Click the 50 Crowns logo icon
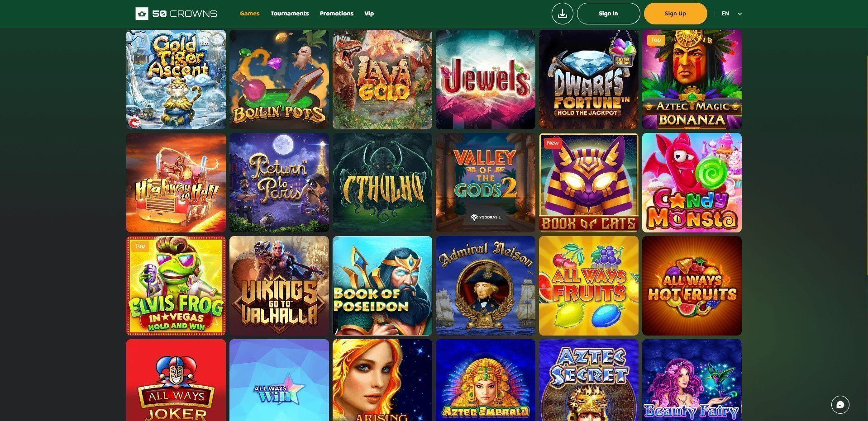 pos(142,14)
